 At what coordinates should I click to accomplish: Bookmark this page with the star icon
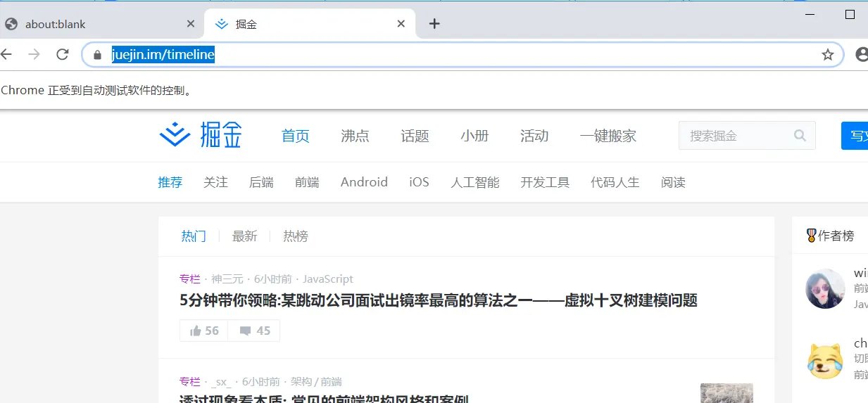coord(828,54)
